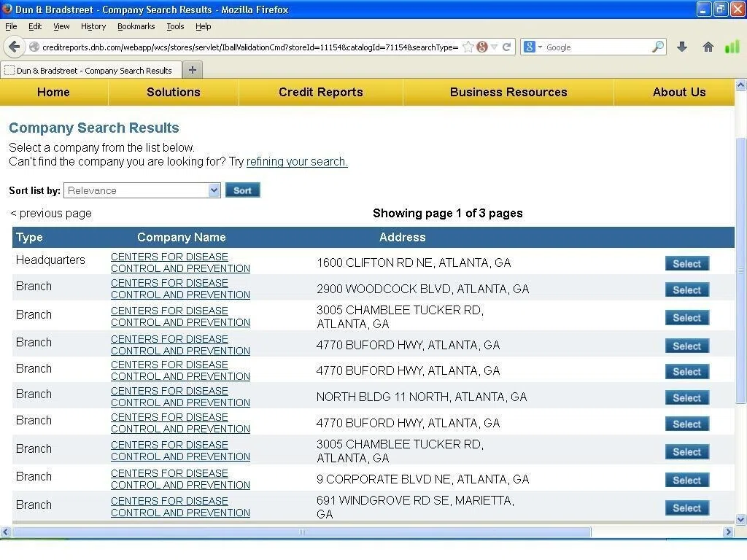This screenshot has width=747, height=560.
Task: Open the View menu
Action: tap(61, 27)
